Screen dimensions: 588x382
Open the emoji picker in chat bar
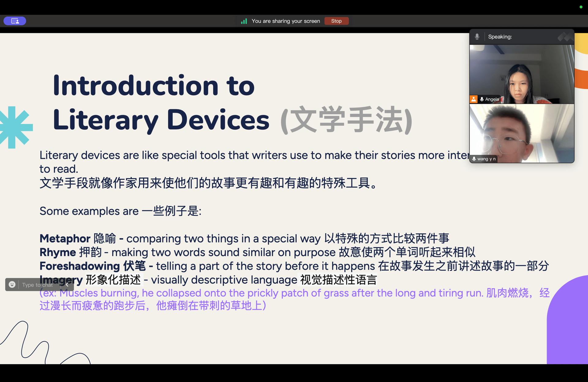click(12, 285)
